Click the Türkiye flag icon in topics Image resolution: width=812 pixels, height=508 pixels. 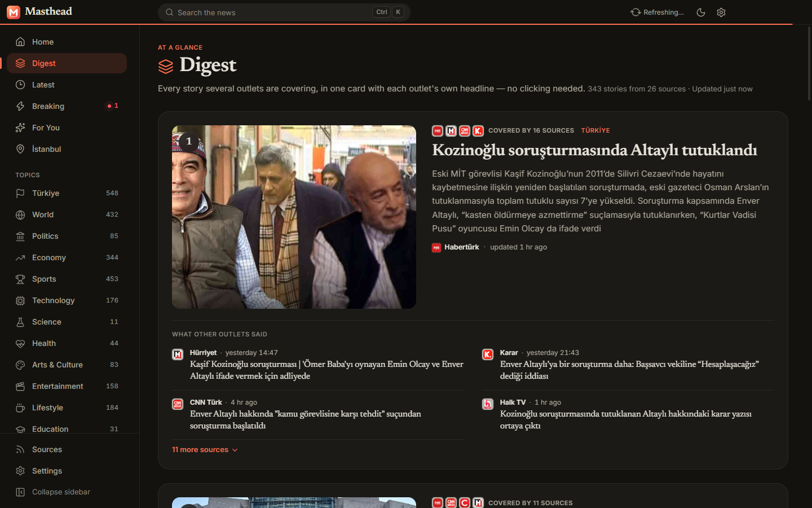tap(20, 193)
